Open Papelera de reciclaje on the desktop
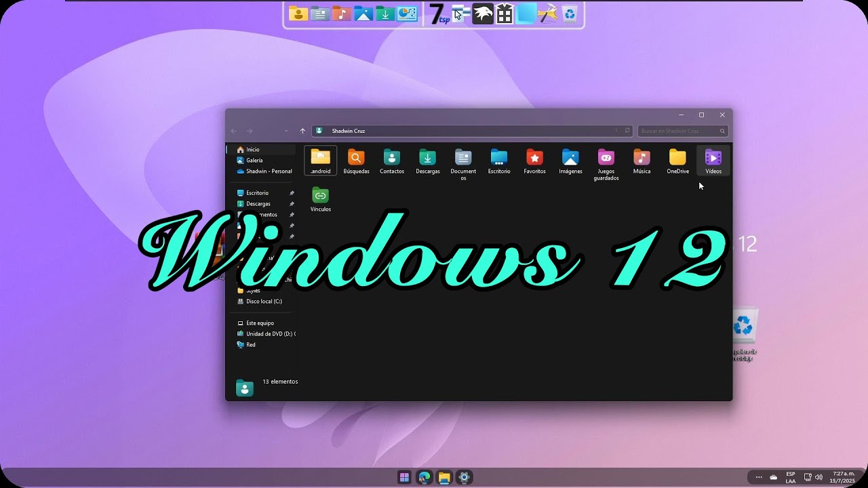 click(743, 334)
